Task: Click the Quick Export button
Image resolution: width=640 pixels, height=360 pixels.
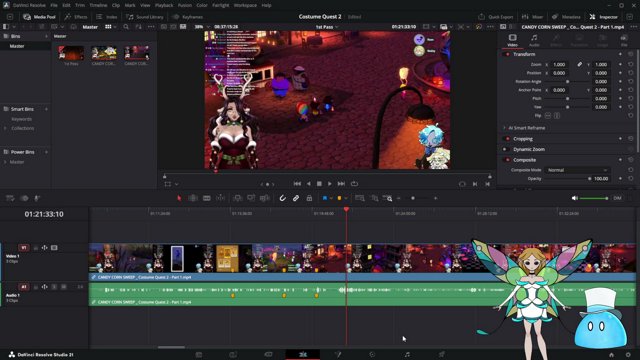Action: click(x=495, y=17)
